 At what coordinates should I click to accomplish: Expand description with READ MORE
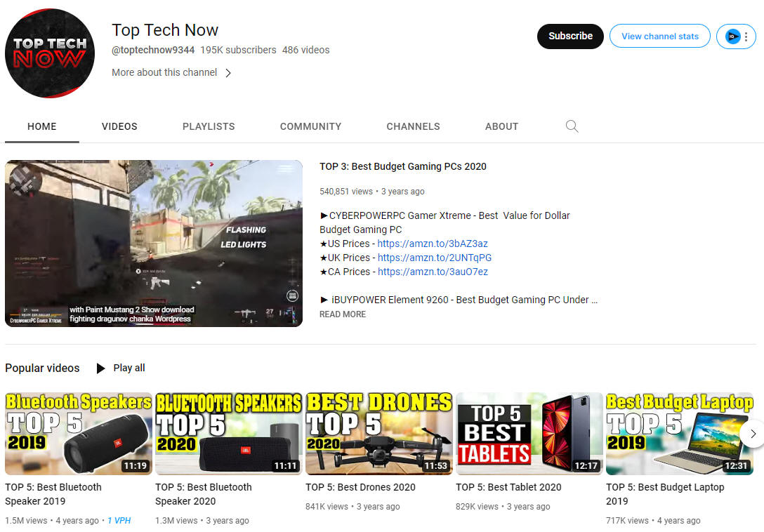[343, 314]
